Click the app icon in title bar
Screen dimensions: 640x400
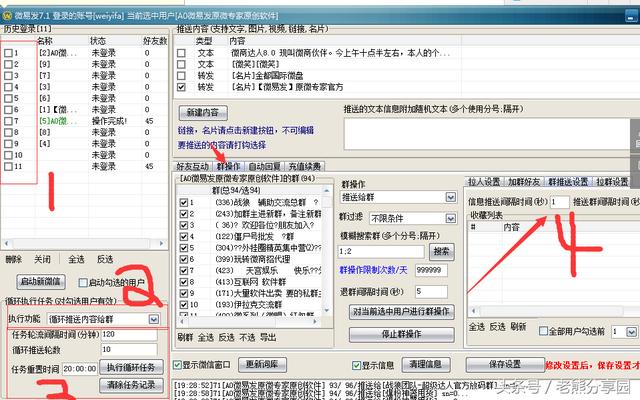pyautogui.click(x=7, y=16)
